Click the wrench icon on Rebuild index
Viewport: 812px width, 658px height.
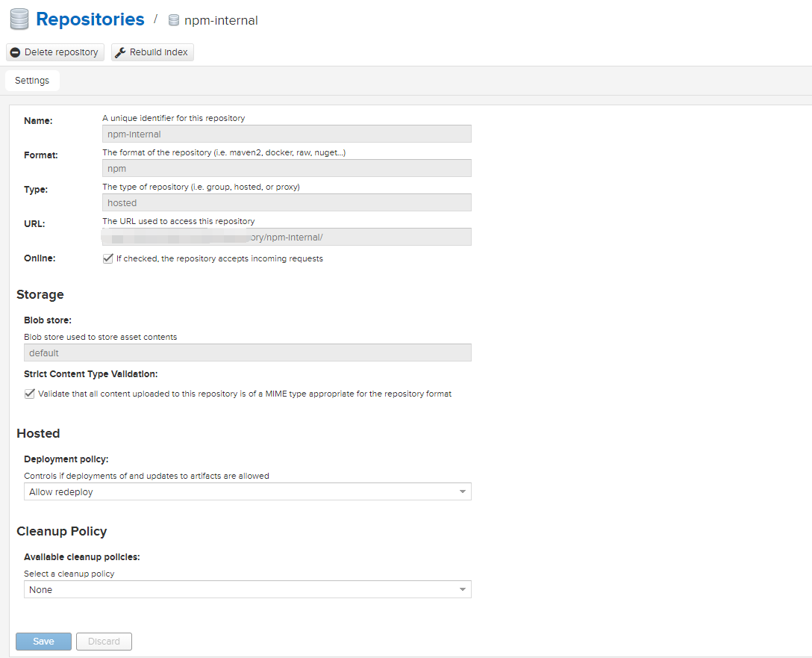[120, 52]
